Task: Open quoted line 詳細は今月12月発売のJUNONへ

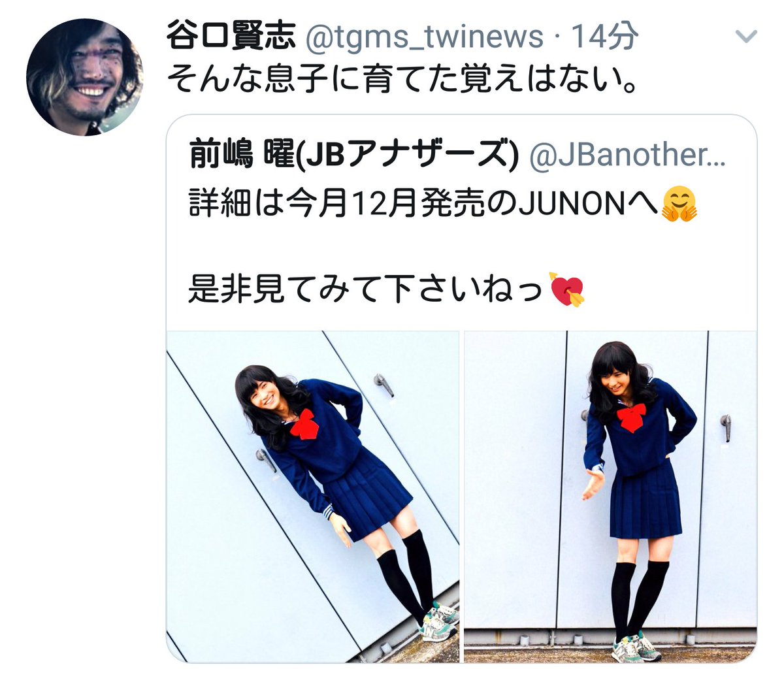Action: [425, 204]
